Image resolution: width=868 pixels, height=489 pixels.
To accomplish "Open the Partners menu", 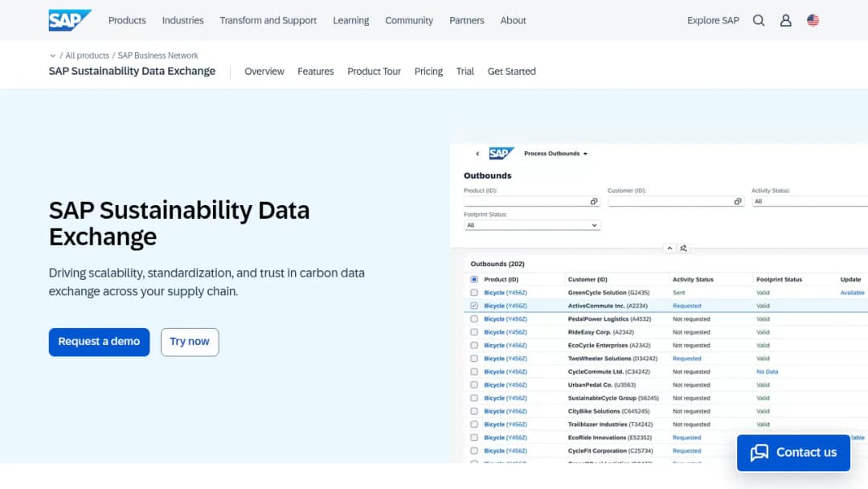I will click(467, 20).
